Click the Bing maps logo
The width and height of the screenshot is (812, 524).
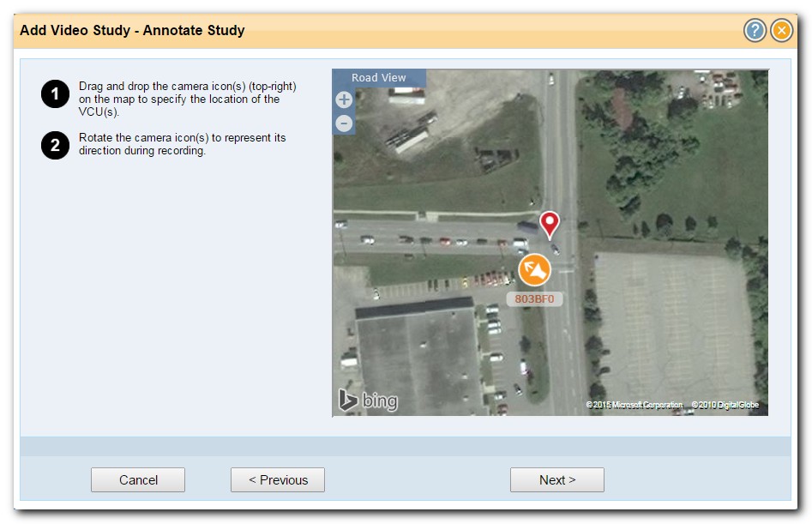(367, 399)
